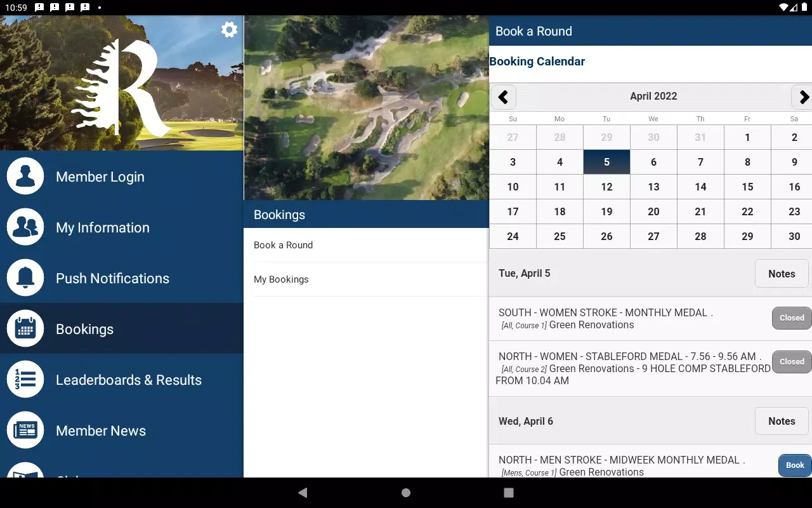Image resolution: width=812 pixels, height=508 pixels.
Task: Tap the Bookings calendar icon
Action: click(x=25, y=329)
